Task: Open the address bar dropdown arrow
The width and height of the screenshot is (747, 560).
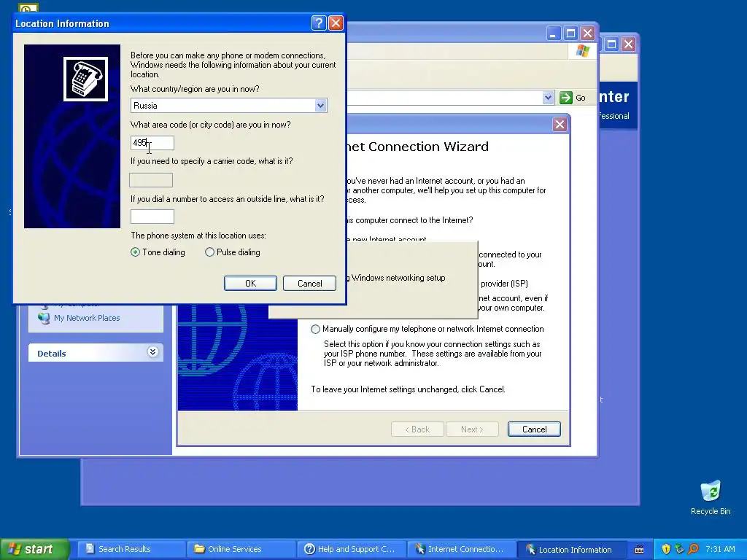Action: [549, 98]
